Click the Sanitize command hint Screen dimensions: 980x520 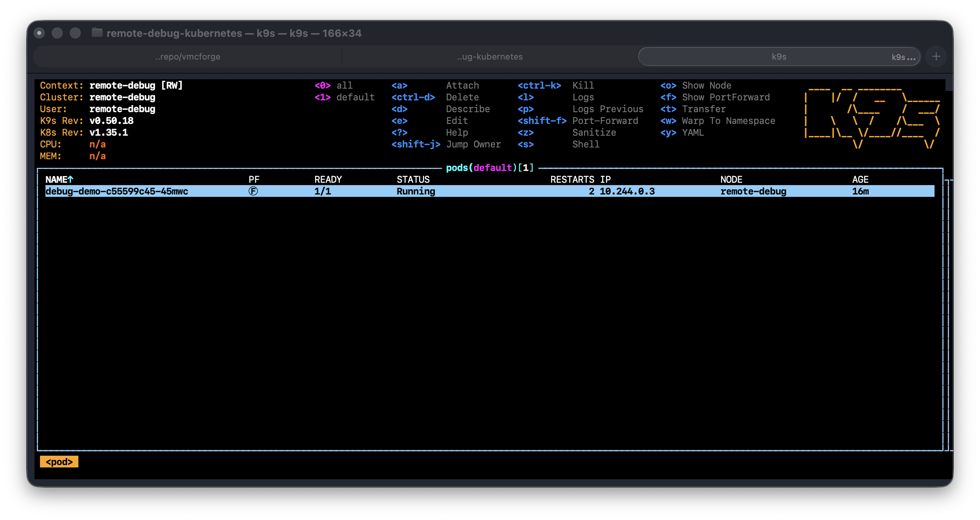click(x=594, y=133)
